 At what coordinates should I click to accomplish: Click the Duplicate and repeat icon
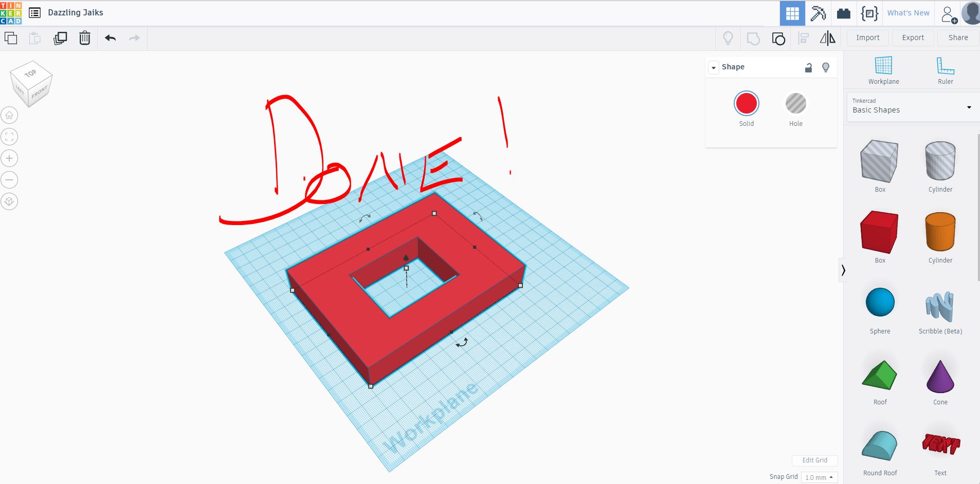60,38
